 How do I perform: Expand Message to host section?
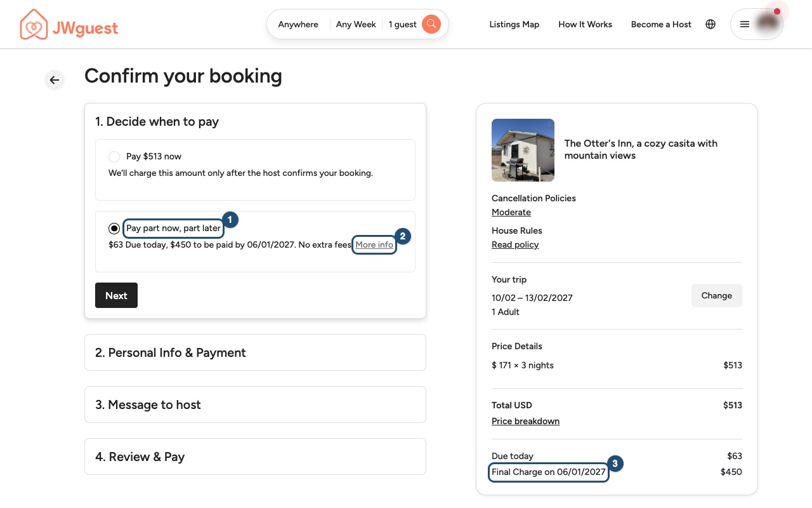255,404
